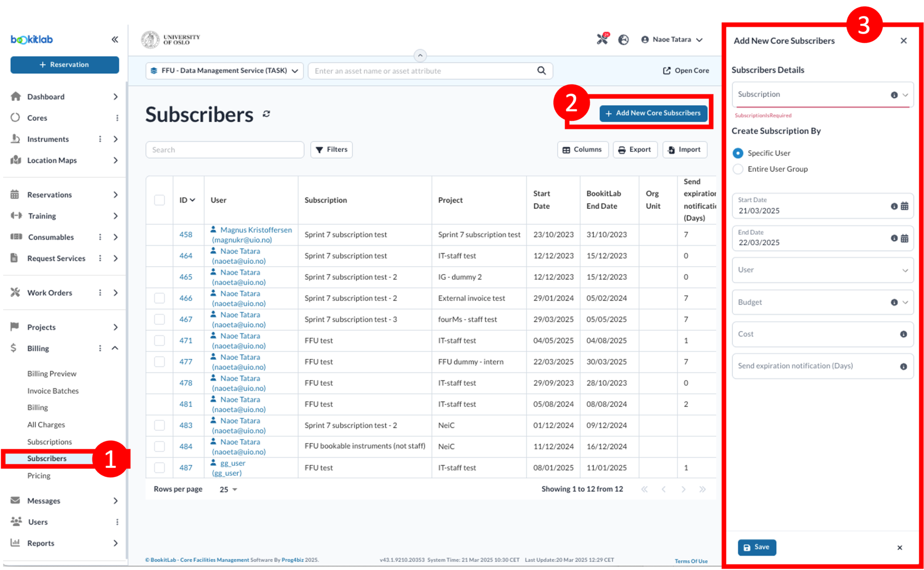Open All Charges in the sidebar
The height and width of the screenshot is (570, 924).
click(46, 425)
